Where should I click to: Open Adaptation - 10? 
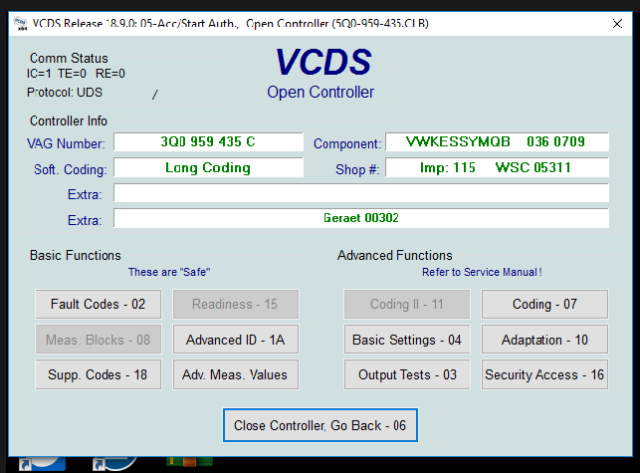point(545,340)
